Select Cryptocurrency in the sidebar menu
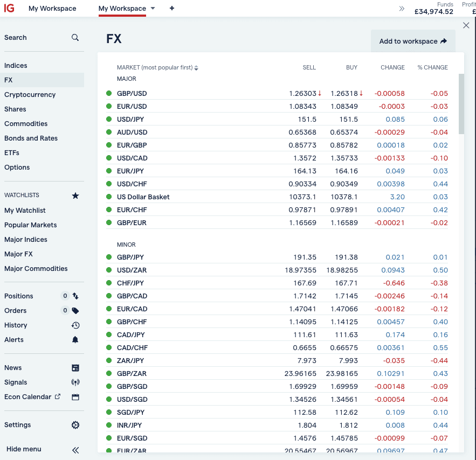 coord(30,95)
